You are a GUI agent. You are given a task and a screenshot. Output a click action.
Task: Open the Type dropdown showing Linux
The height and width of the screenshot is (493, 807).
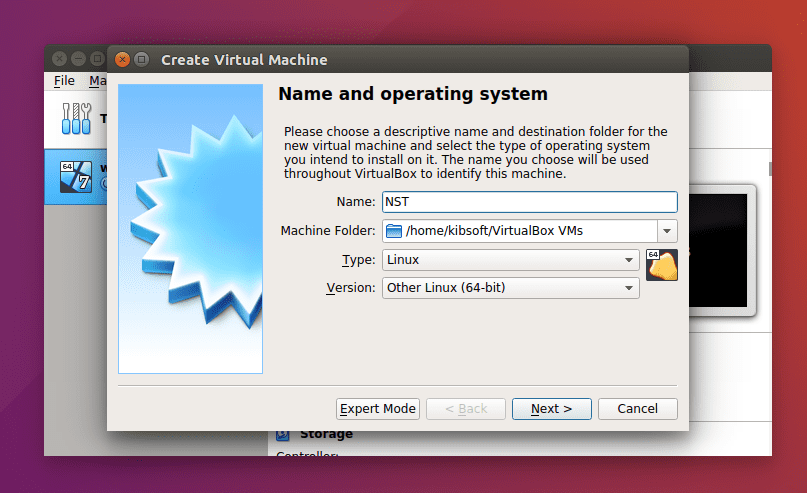(511, 260)
